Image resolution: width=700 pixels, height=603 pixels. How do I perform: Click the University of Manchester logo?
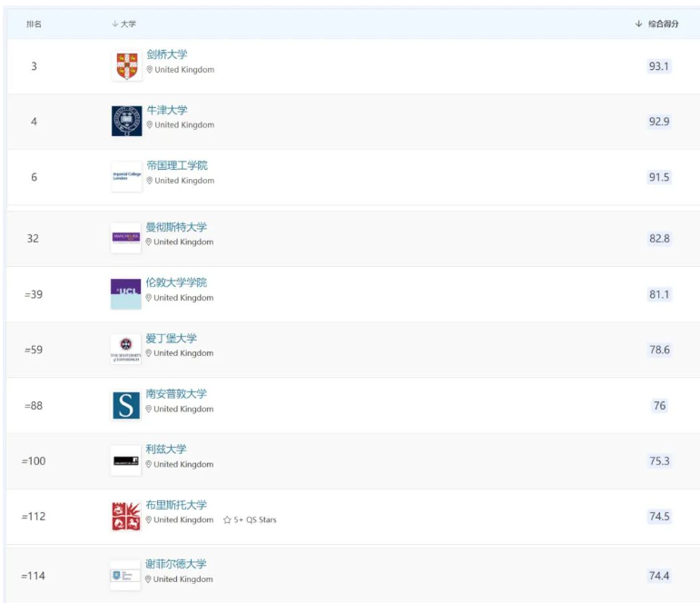(x=126, y=238)
